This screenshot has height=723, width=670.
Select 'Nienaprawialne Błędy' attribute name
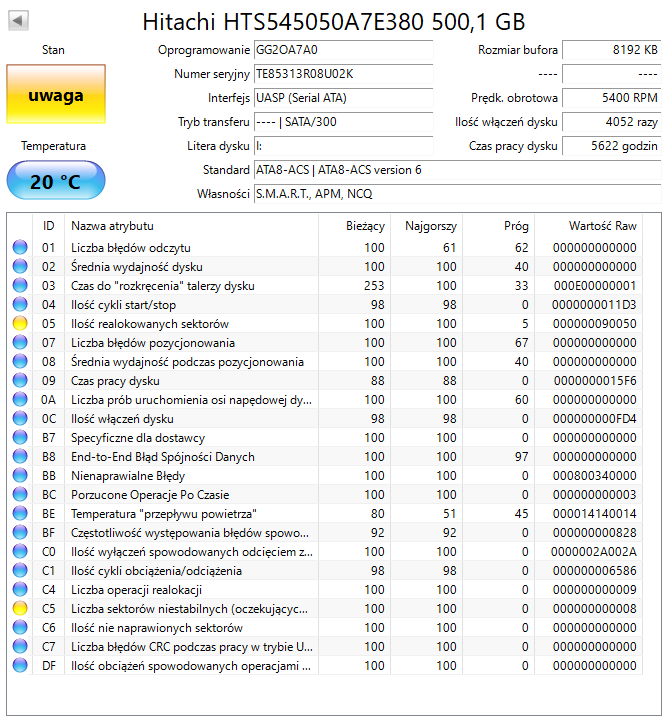128,476
